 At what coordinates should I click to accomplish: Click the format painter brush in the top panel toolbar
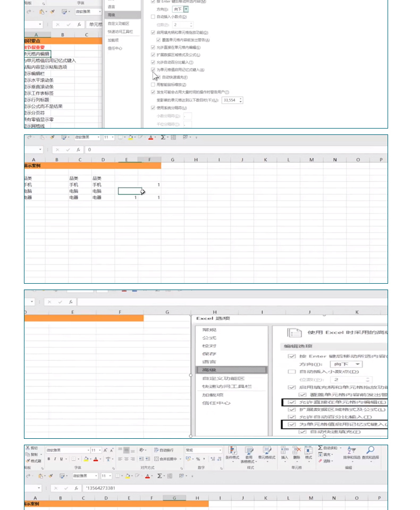tap(52, 12)
